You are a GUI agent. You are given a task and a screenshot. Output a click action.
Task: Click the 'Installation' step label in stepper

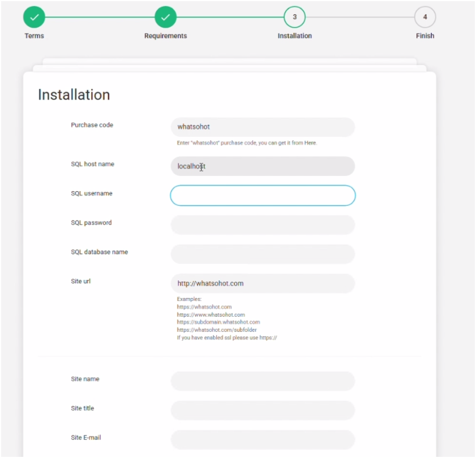click(294, 36)
